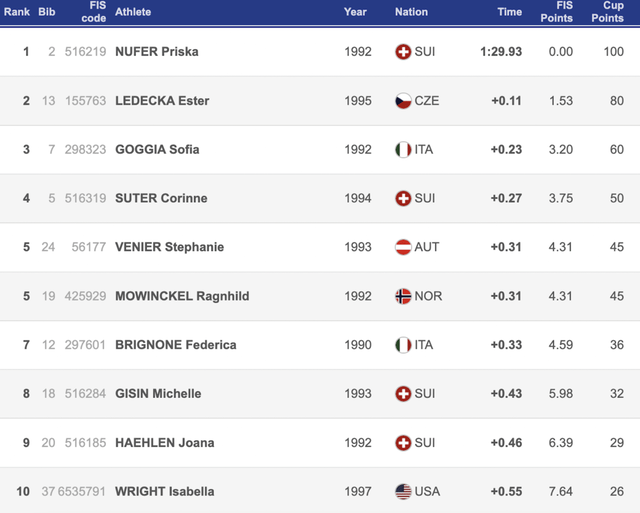Click the Cup Points column header
Screen dimensions: 640x513
click(607, 12)
